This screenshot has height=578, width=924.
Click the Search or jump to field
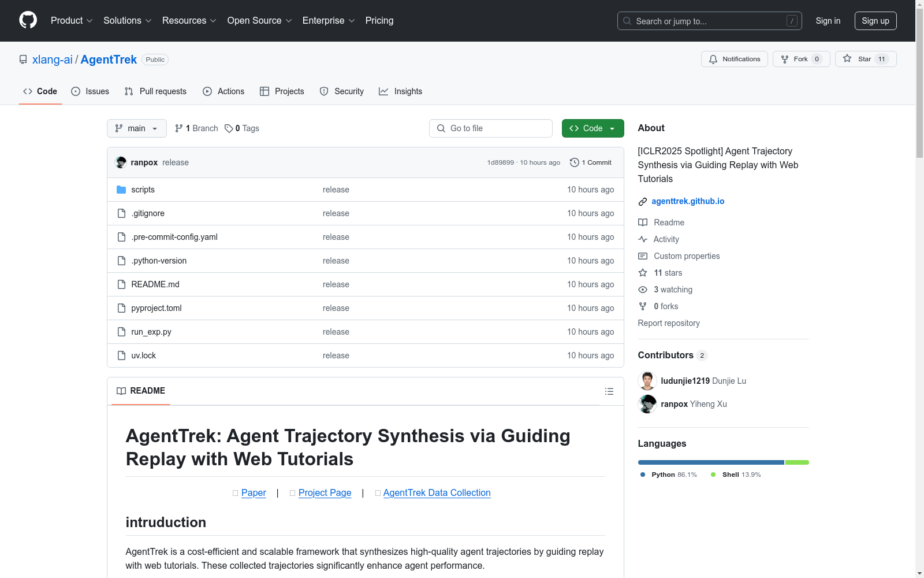coord(710,21)
